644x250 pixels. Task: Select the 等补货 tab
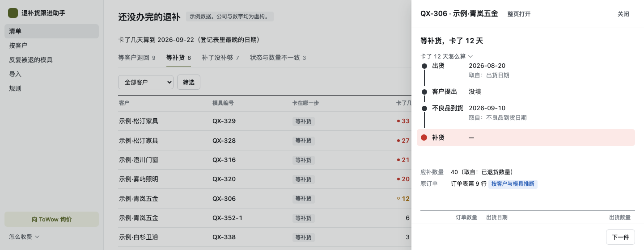178,58
